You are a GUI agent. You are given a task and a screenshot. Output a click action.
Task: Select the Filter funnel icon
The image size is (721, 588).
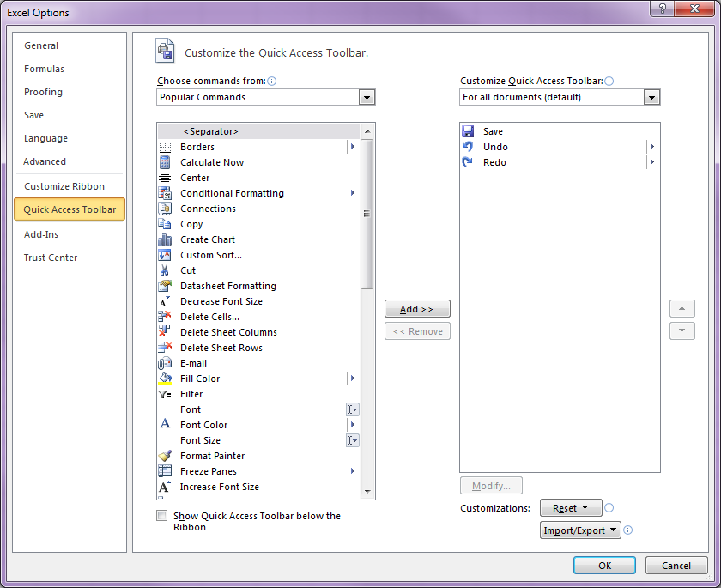165,394
